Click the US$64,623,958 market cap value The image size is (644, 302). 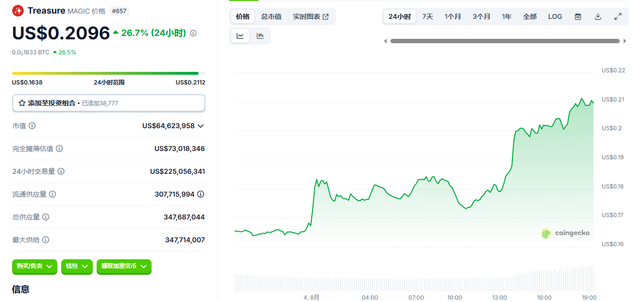click(x=169, y=126)
